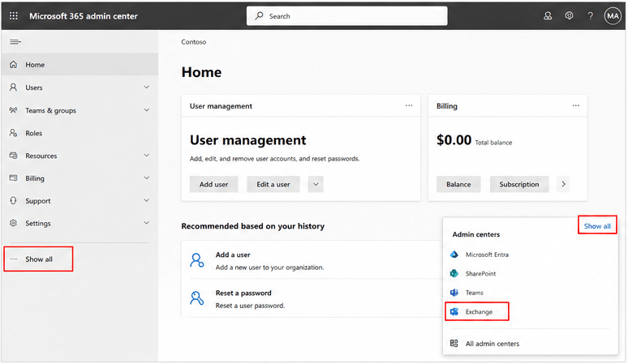Click Microsoft 365 admin center title
The height and width of the screenshot is (364, 628).
coord(84,16)
